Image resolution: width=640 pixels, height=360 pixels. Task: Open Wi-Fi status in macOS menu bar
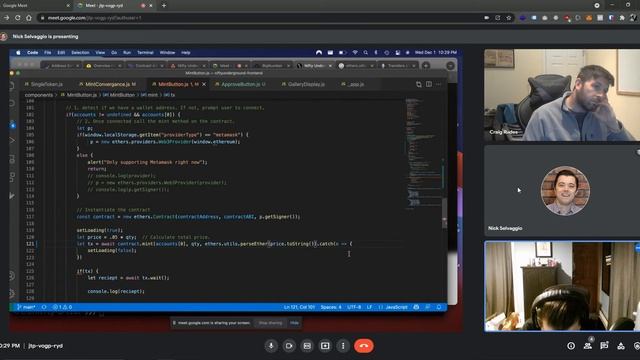(355, 53)
